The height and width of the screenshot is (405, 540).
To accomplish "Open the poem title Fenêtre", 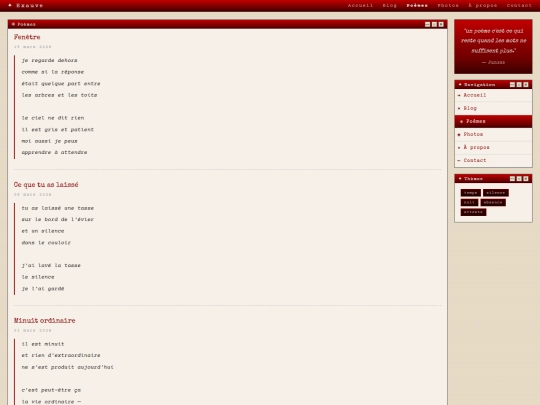I will coord(27,37).
